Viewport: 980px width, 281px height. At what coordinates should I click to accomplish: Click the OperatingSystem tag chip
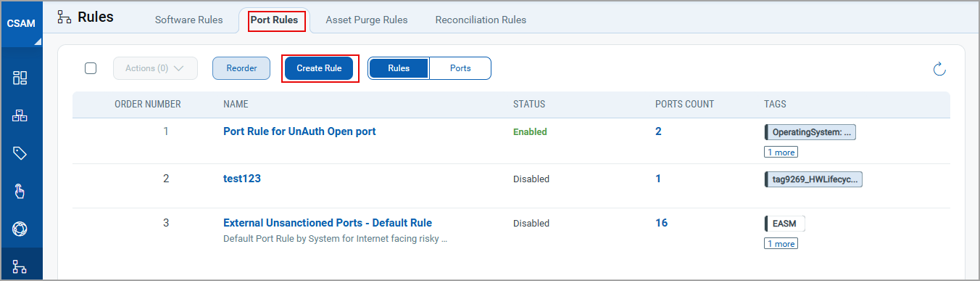tap(810, 132)
